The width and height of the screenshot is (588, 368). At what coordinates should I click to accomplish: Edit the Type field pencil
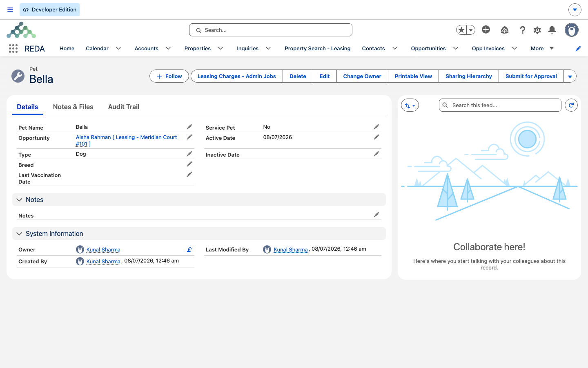[189, 154]
